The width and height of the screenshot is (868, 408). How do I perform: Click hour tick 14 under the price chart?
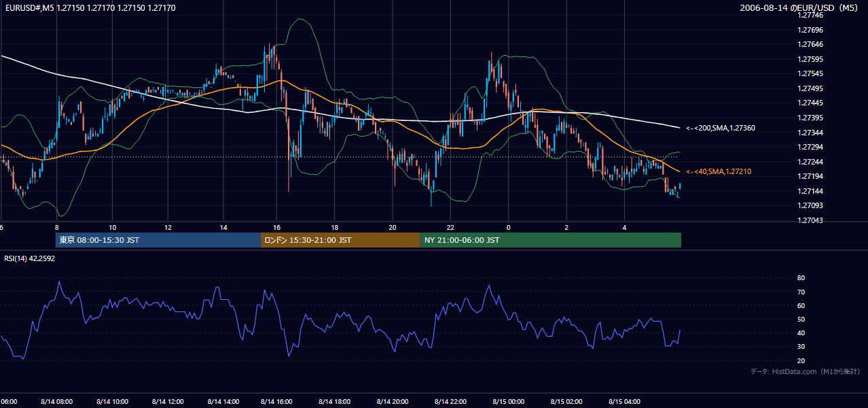click(223, 227)
